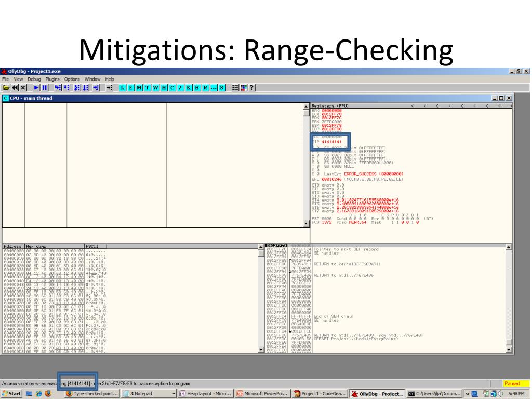Open the Window menu
This screenshot has height=399, width=532.
click(x=92, y=79)
